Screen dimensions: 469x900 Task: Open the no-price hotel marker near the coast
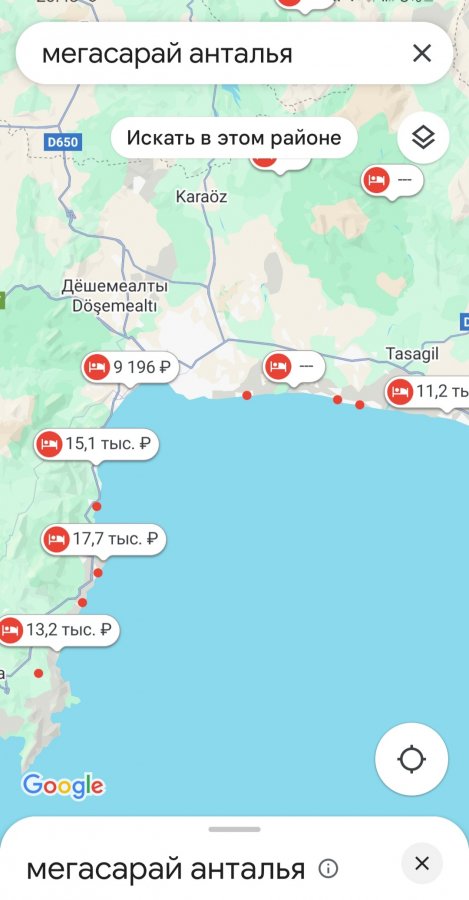coord(294,367)
